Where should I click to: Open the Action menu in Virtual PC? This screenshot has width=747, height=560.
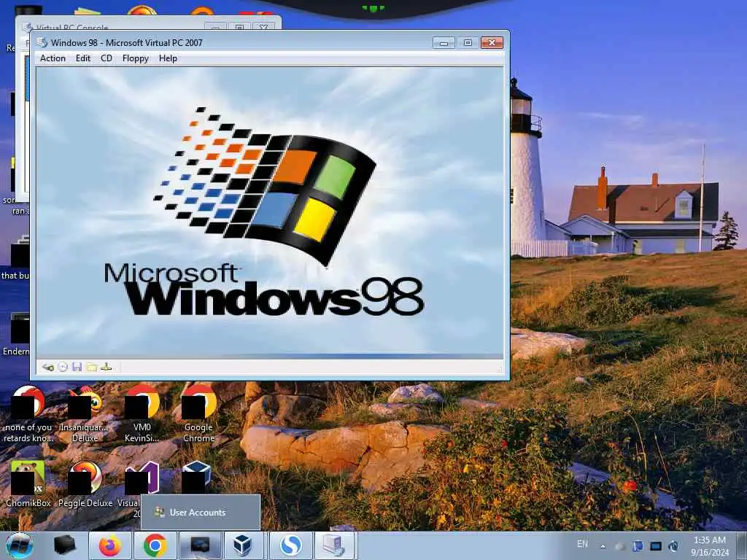click(53, 58)
